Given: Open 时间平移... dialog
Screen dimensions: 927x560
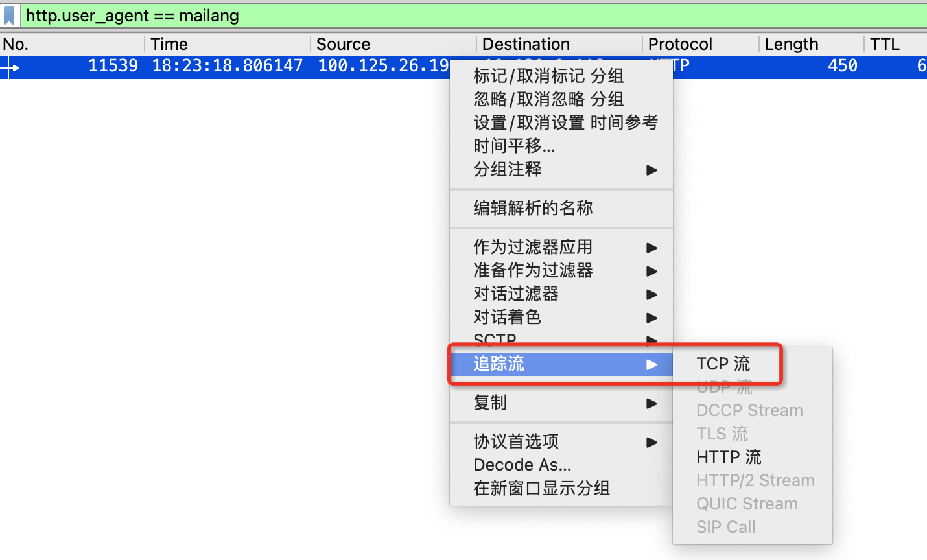Looking at the screenshot, I should pyautogui.click(x=514, y=146).
